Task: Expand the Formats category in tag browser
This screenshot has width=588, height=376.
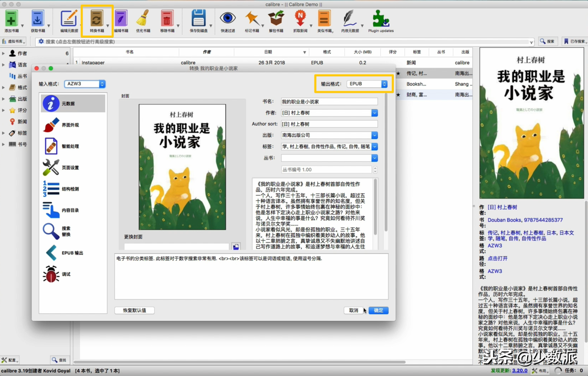Action: [x=3, y=87]
